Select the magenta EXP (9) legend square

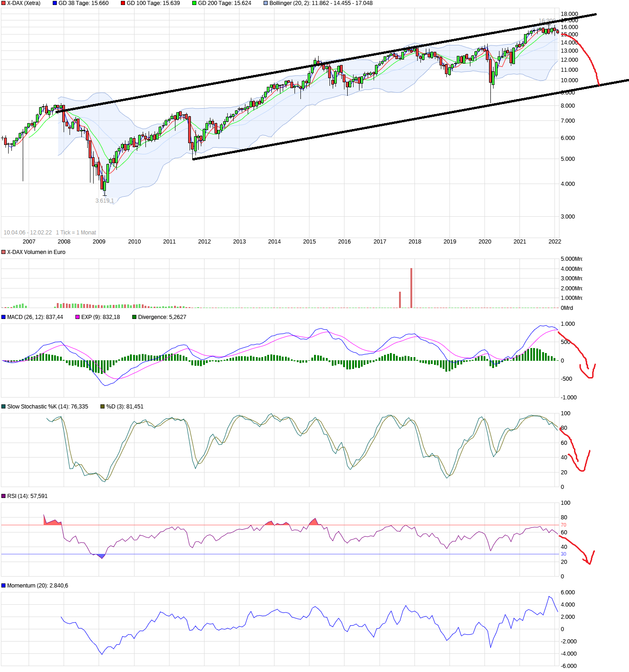[x=77, y=316]
